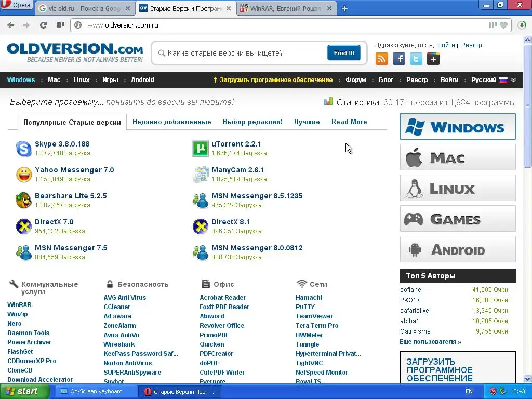The height and width of the screenshot is (399, 532).
Task: Click the Skype 3.8.0.188 icon
Action: [24, 149]
